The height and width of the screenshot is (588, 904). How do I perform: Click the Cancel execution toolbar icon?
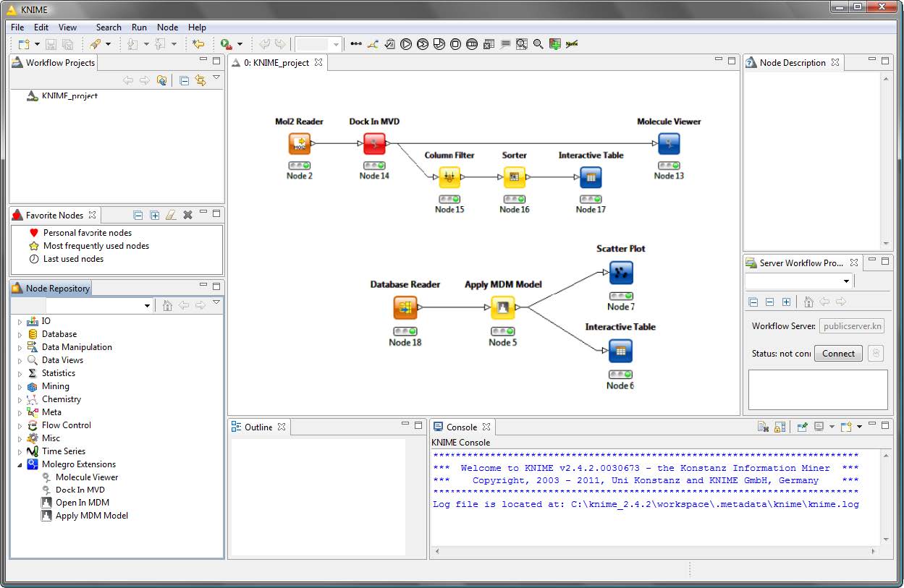point(455,44)
